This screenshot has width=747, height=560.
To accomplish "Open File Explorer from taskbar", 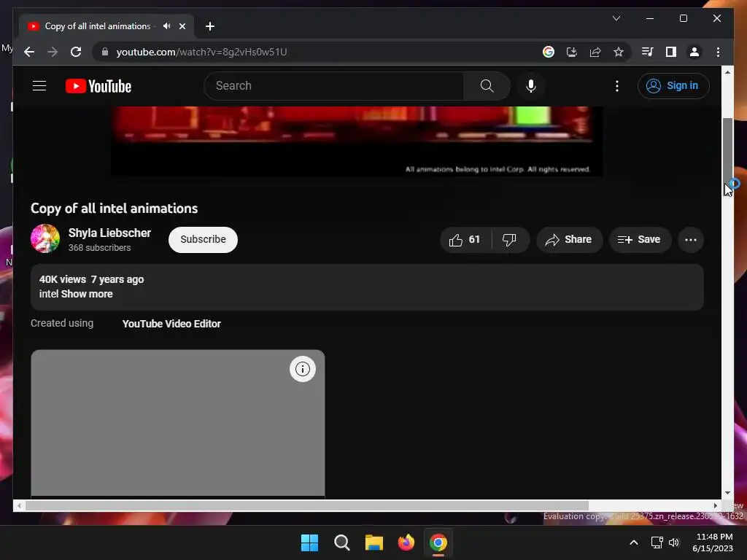I will coord(374,542).
